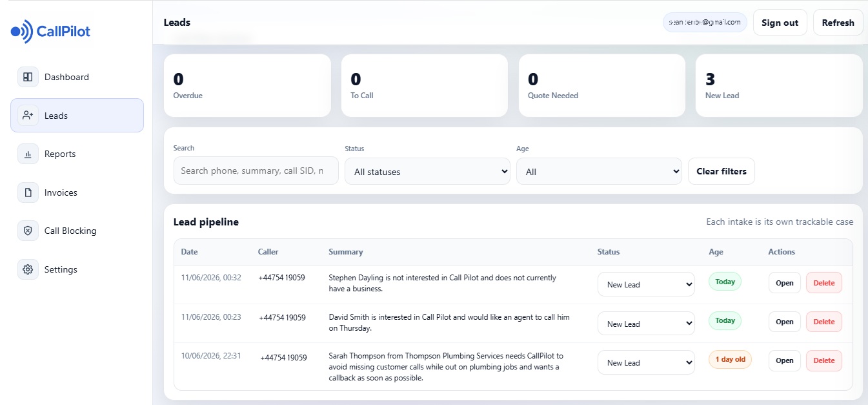868x405 pixels.
Task: Click the Date column header
Action: (x=189, y=252)
